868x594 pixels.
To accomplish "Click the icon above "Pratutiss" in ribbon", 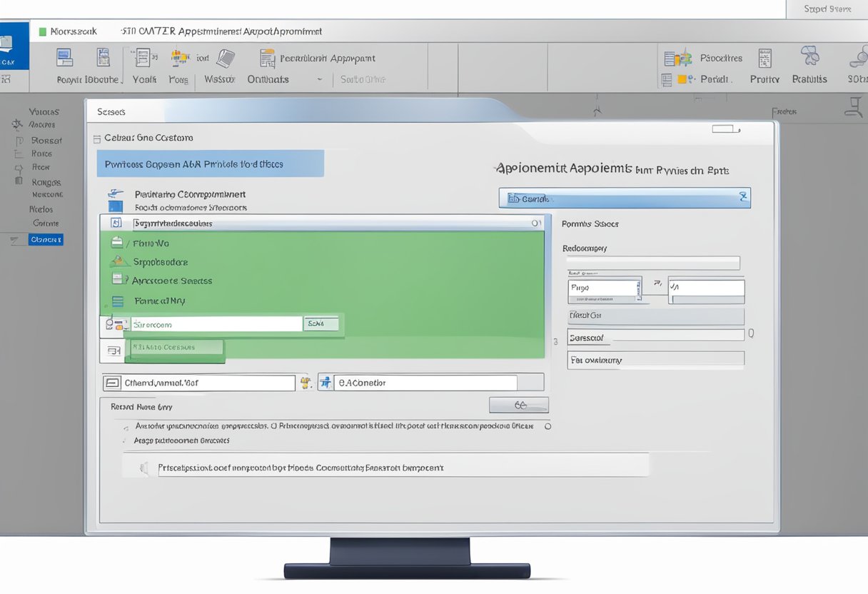I will click(x=810, y=56).
